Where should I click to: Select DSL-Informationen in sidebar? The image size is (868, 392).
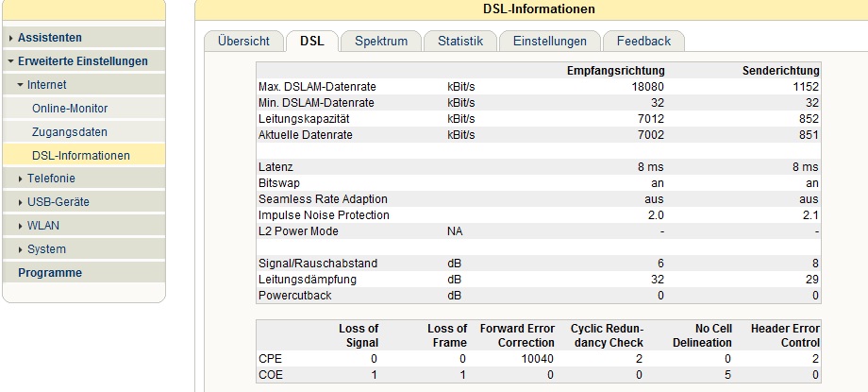coord(81,155)
